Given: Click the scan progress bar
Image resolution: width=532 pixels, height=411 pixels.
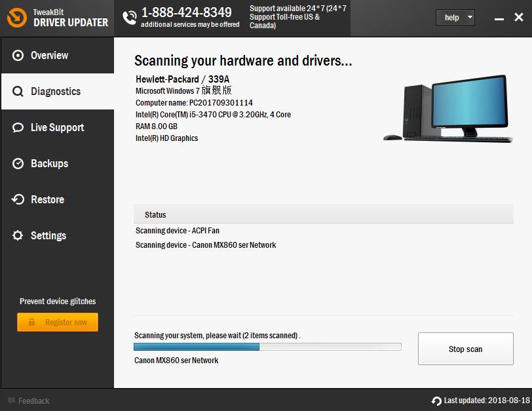Looking at the screenshot, I should pos(267,347).
